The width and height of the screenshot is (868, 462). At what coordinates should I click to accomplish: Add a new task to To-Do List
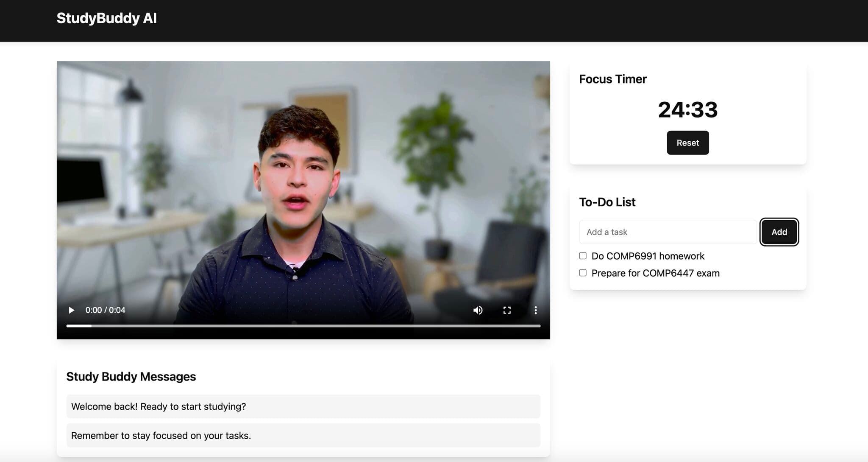click(x=668, y=232)
